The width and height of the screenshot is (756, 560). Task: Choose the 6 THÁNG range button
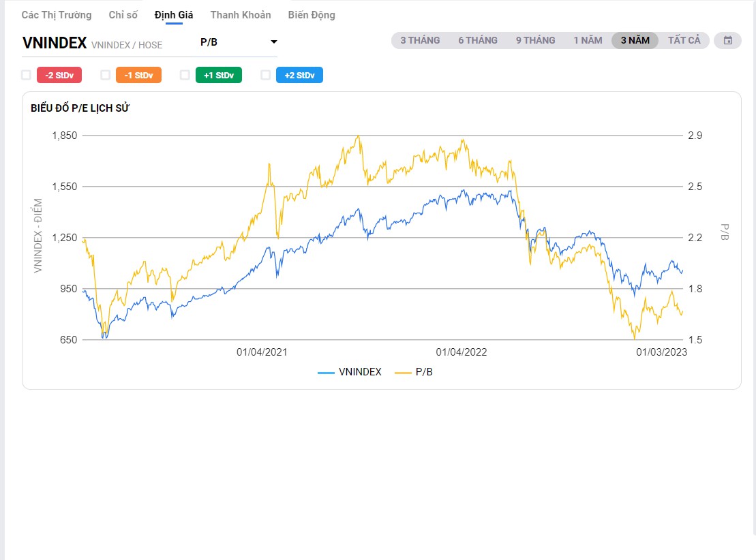point(478,40)
